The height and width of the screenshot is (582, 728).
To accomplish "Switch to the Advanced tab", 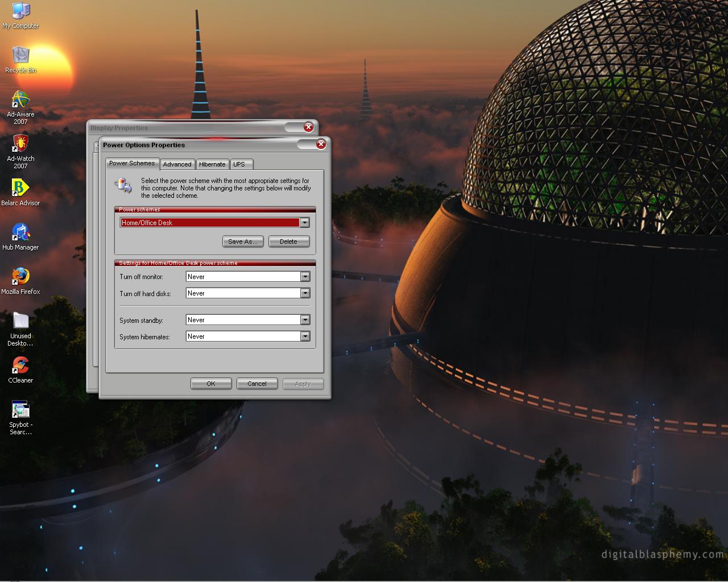I will 177,164.
